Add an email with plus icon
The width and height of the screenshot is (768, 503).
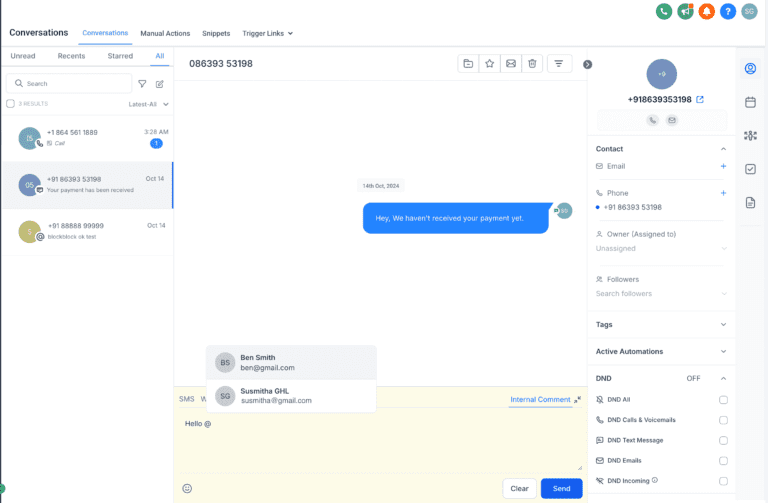point(723,166)
